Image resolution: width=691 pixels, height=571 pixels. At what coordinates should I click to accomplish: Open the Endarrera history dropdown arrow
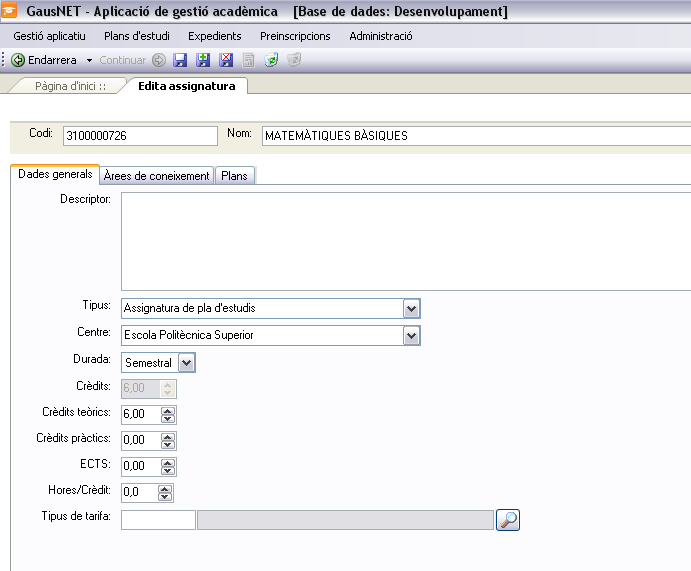pyautogui.click(x=89, y=61)
